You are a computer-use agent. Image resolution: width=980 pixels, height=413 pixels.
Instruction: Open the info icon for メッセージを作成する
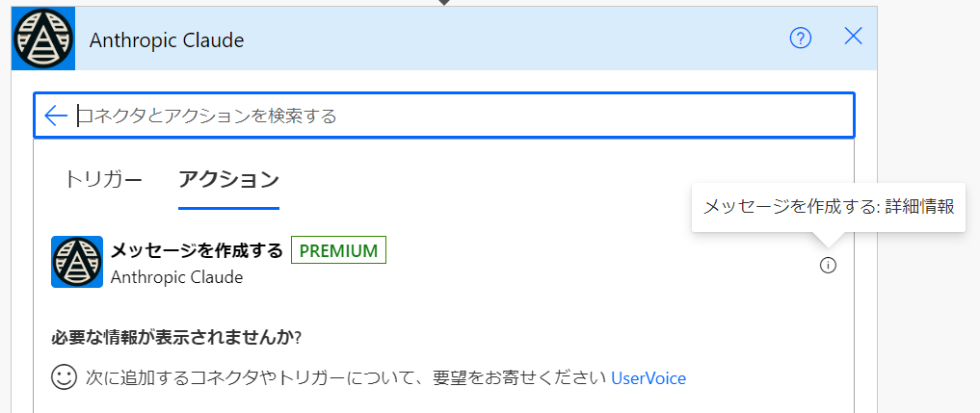(828, 266)
